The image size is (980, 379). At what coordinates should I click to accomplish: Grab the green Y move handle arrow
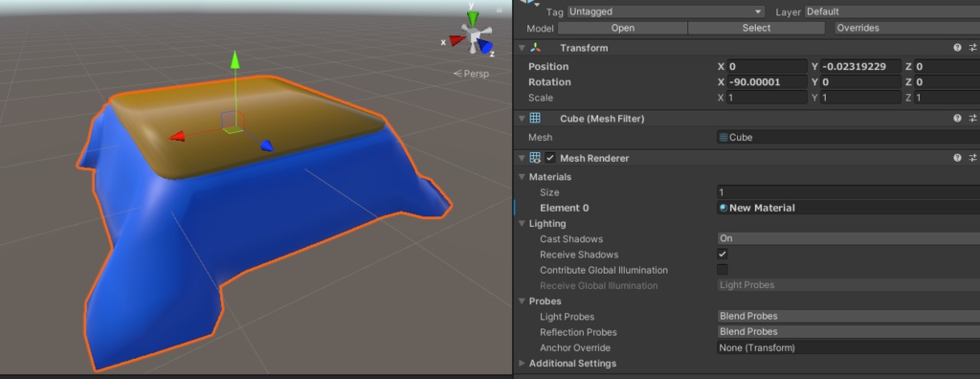coord(235,59)
